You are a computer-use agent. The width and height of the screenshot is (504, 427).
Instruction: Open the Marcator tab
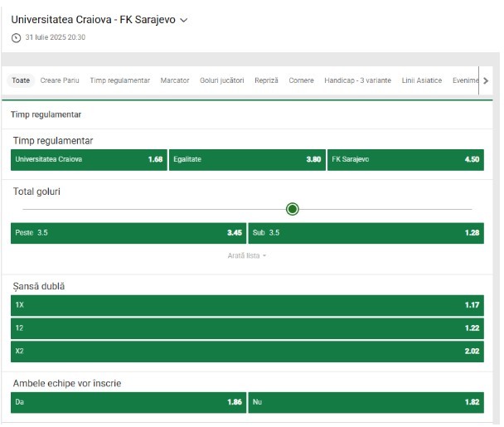[175, 80]
